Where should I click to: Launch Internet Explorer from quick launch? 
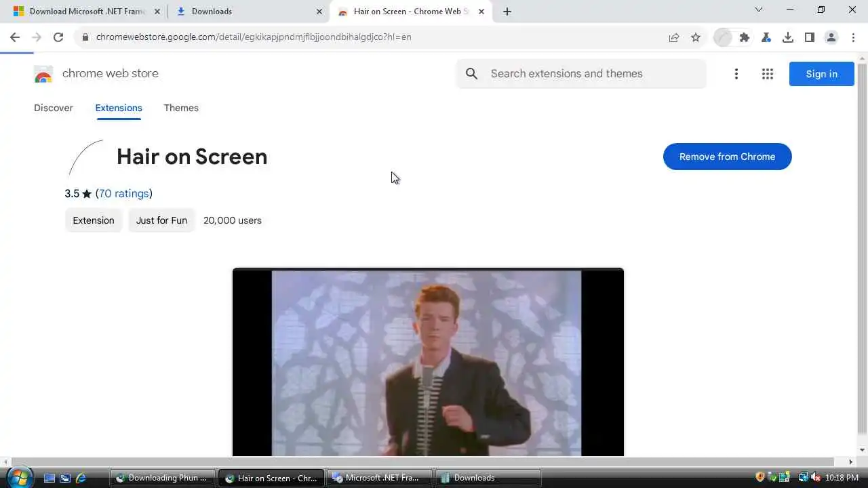click(81, 478)
